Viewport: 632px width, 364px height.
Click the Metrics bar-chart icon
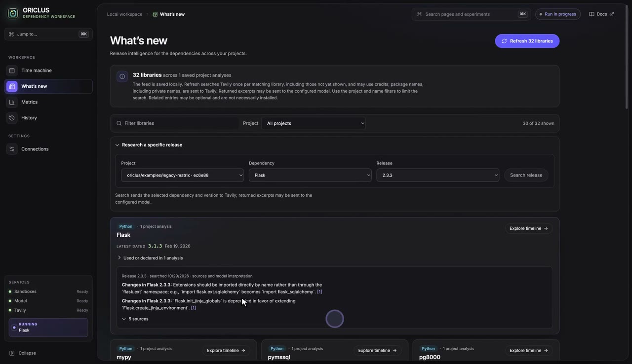click(x=12, y=102)
